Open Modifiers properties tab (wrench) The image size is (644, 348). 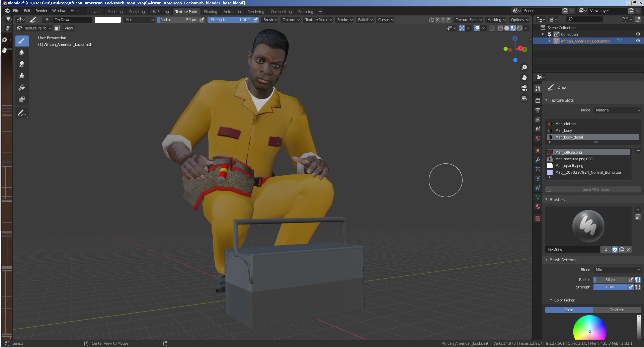[538, 160]
